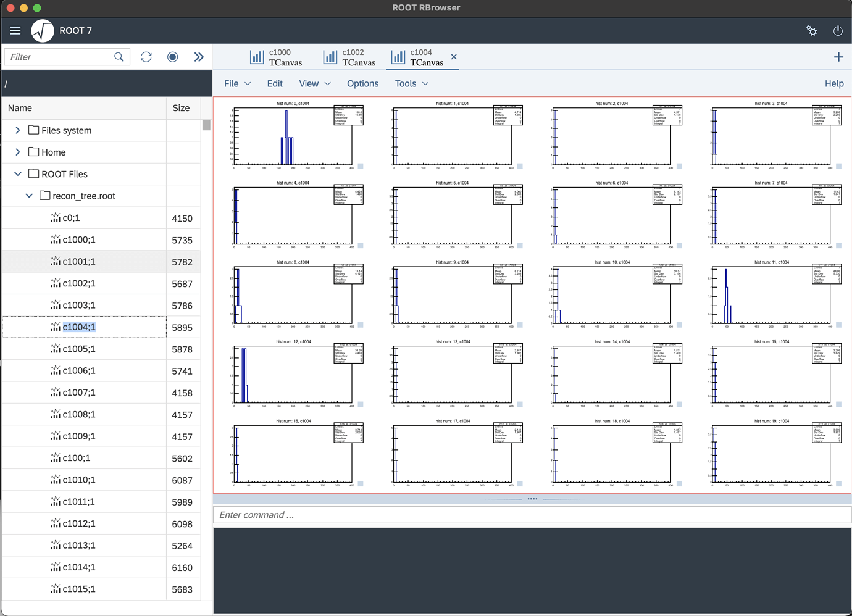The height and width of the screenshot is (616, 852).
Task: Sort the list by Size column header
Action: click(x=183, y=108)
